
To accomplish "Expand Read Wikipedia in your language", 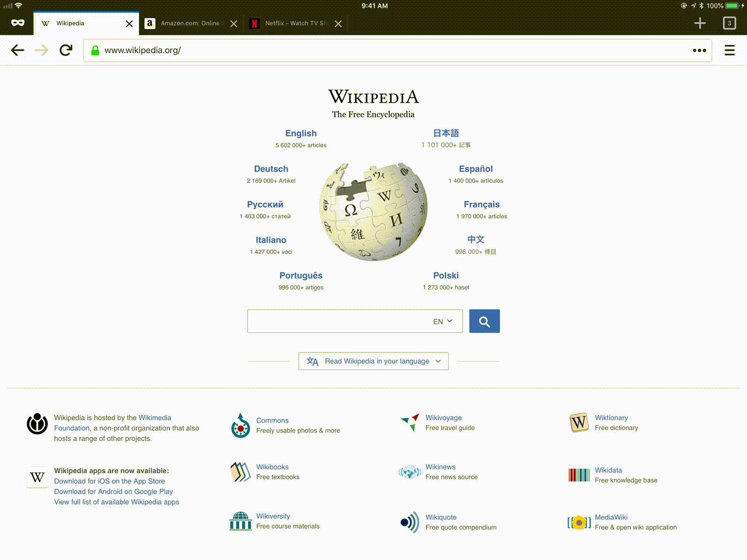I will click(x=373, y=361).
